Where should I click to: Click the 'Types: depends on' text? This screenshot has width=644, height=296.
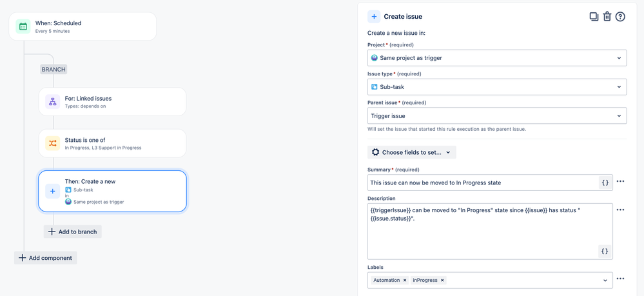pyautogui.click(x=85, y=106)
